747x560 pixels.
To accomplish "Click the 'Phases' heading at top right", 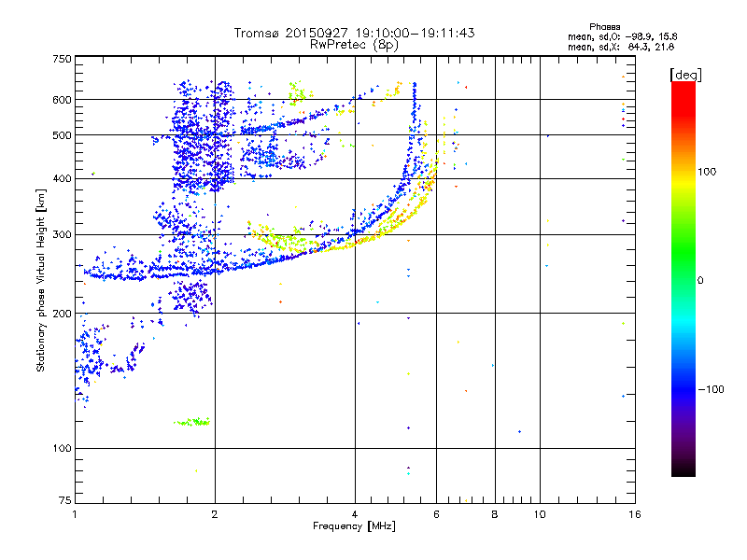I will pos(604,27).
